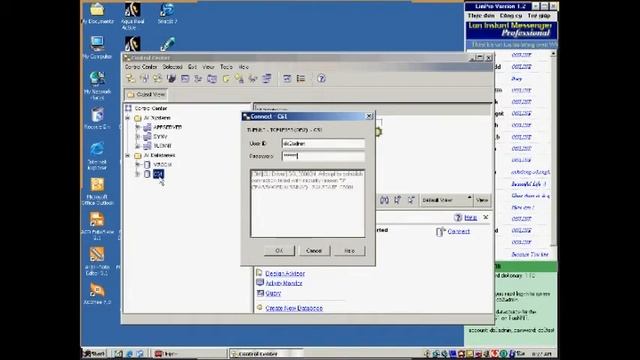
Task: Click the list legend toolbar icon
Action: tap(301, 78)
